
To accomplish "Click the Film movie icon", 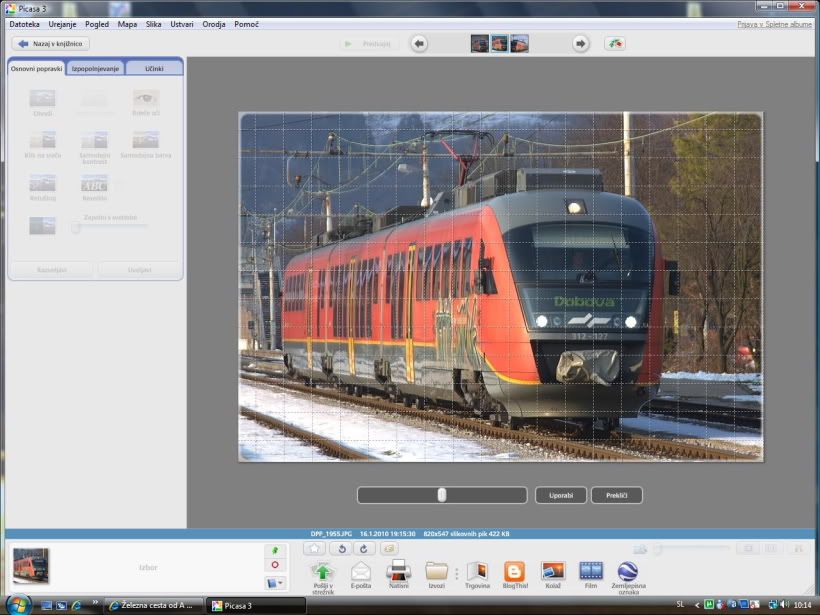I will click(591, 571).
